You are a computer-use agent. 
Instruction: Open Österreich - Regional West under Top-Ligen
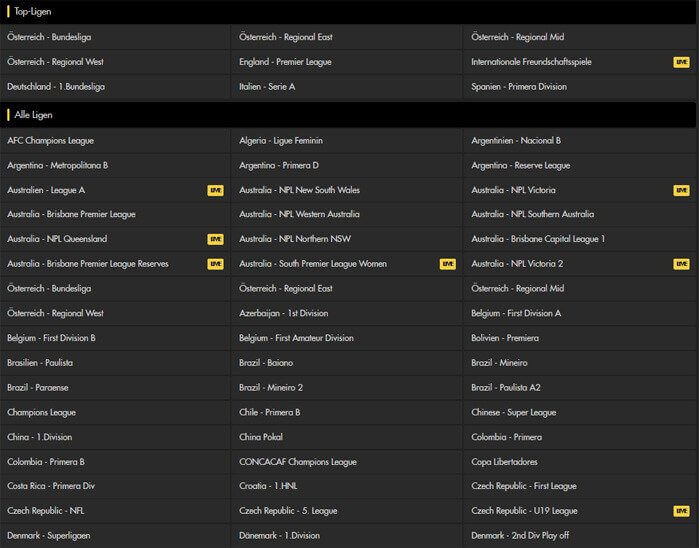(115, 62)
